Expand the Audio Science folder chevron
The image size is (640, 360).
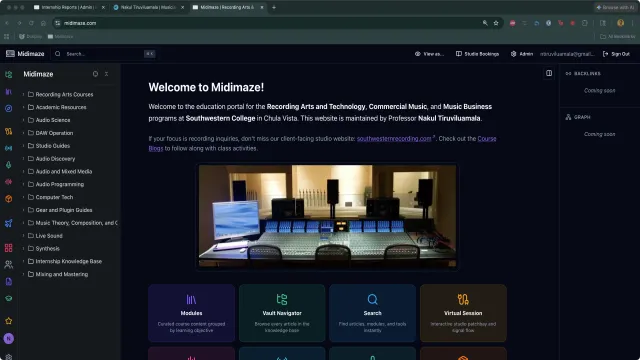pyautogui.click(x=23, y=120)
